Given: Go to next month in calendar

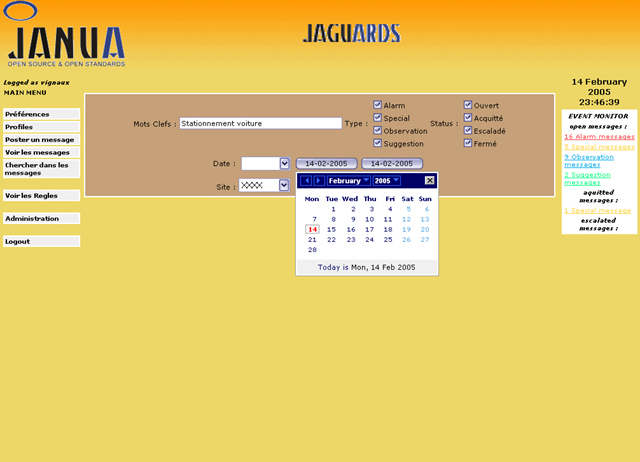Looking at the screenshot, I should coord(319,180).
